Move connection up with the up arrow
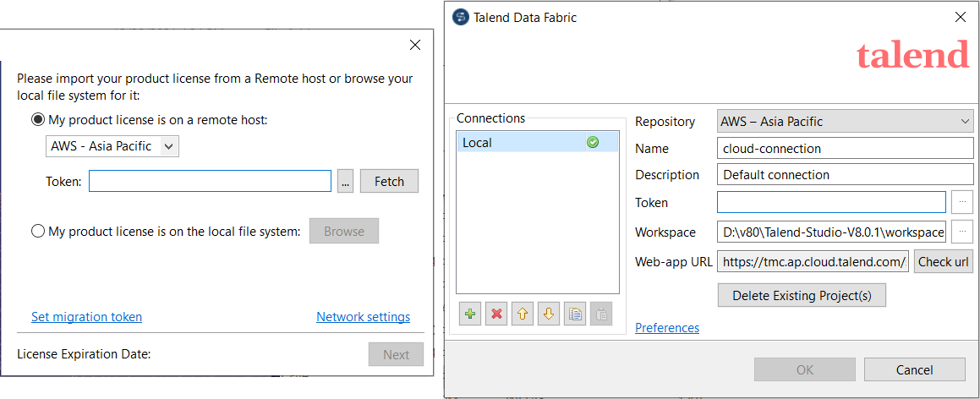The height and width of the screenshot is (399, 980). (x=523, y=314)
